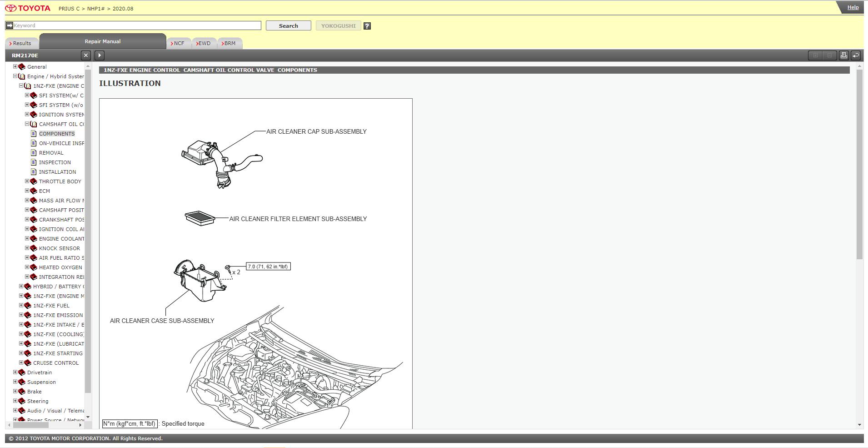Open the INSPECTION page

(x=55, y=162)
